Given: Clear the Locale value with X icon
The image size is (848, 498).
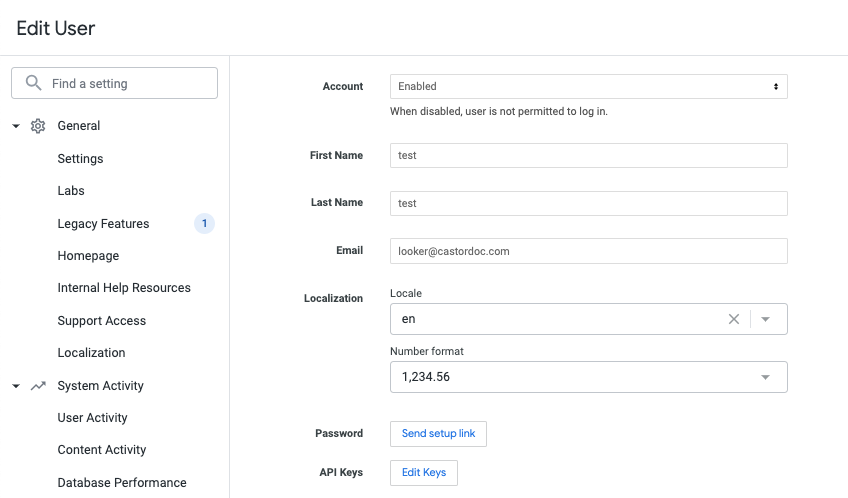Looking at the screenshot, I should tap(734, 319).
